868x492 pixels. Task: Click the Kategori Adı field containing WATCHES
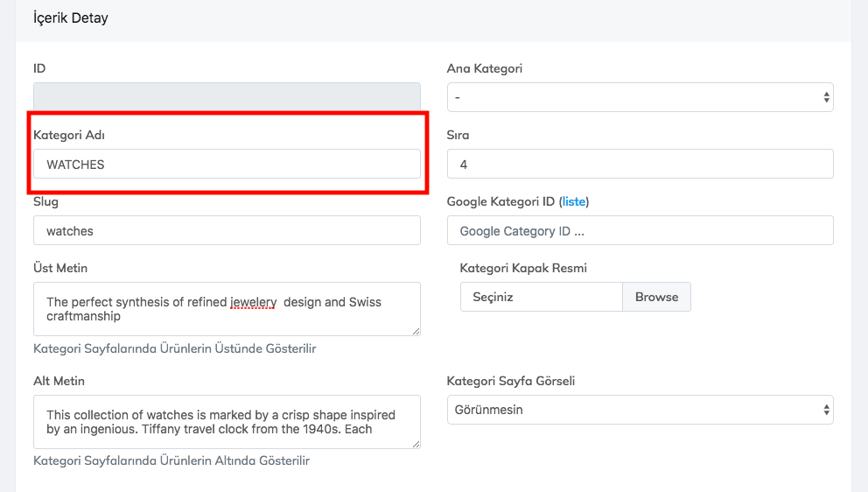tap(227, 165)
